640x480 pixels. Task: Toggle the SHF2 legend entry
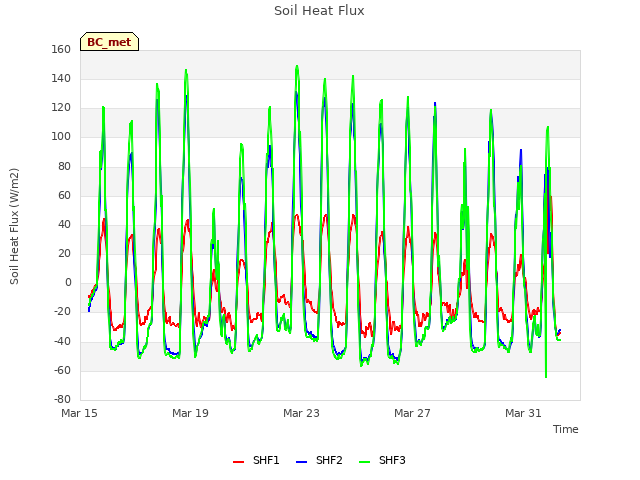click(319, 460)
